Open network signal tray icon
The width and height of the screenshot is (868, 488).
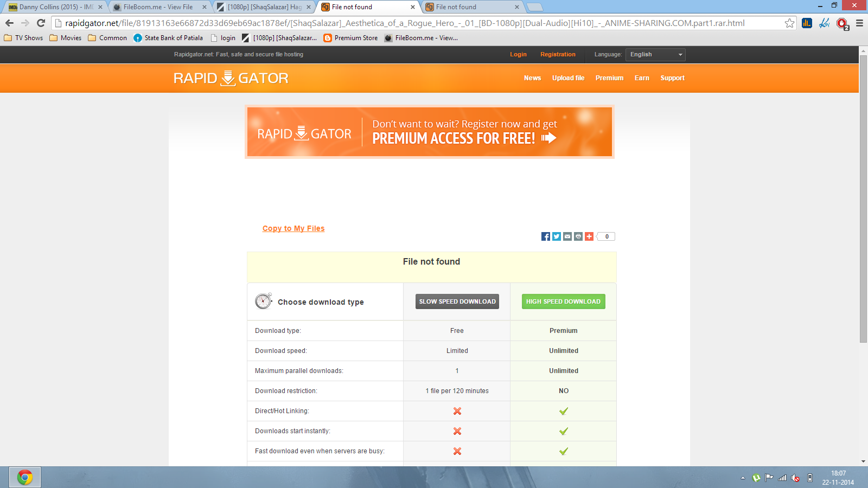coord(782,478)
